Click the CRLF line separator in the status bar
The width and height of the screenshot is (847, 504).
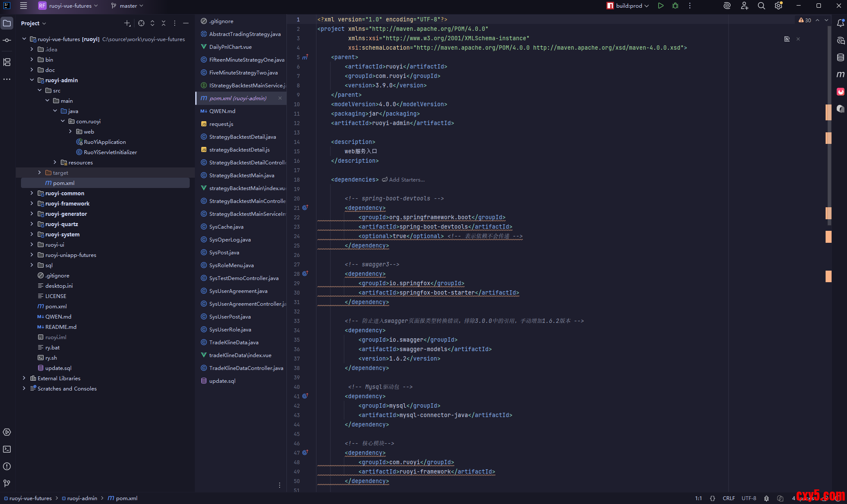tap(728, 498)
